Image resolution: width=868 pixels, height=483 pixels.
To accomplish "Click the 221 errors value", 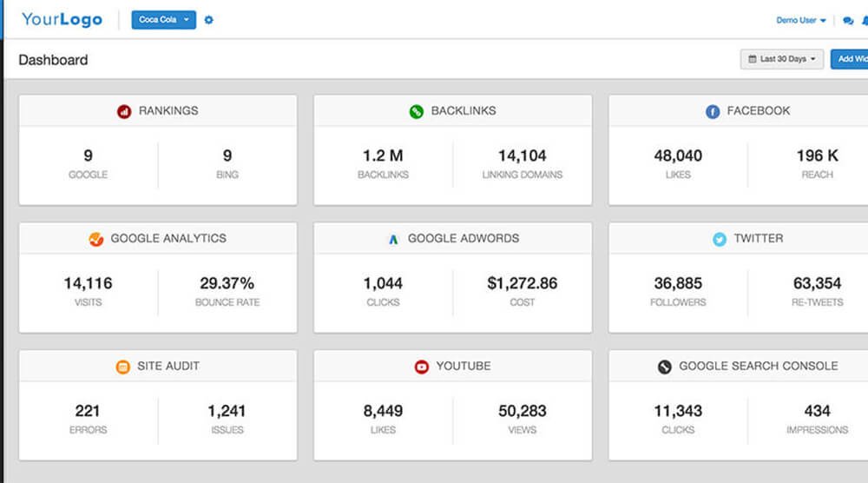I will [88, 411].
